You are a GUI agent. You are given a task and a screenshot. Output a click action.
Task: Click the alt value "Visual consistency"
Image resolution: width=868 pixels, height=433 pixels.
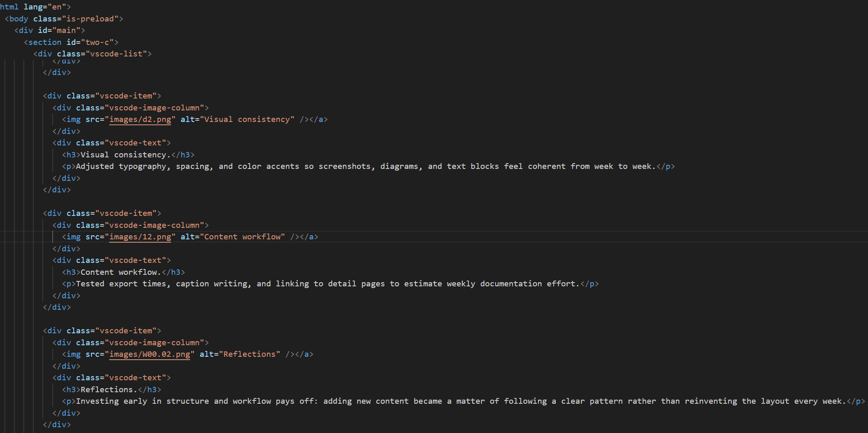tap(247, 119)
